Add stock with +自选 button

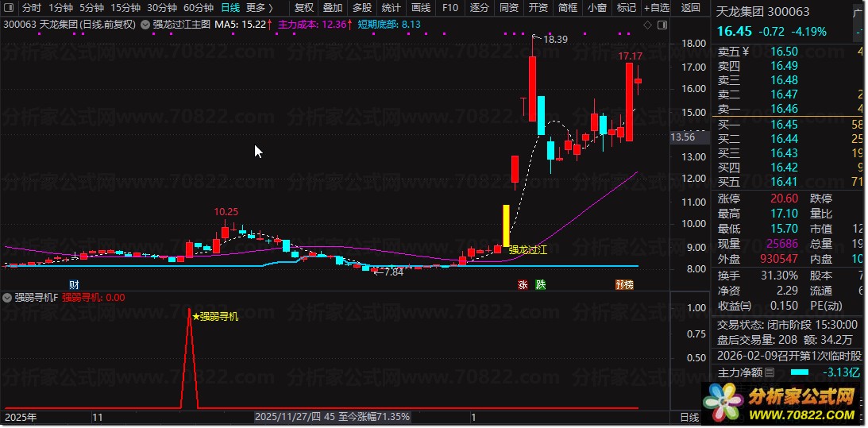coord(657,8)
